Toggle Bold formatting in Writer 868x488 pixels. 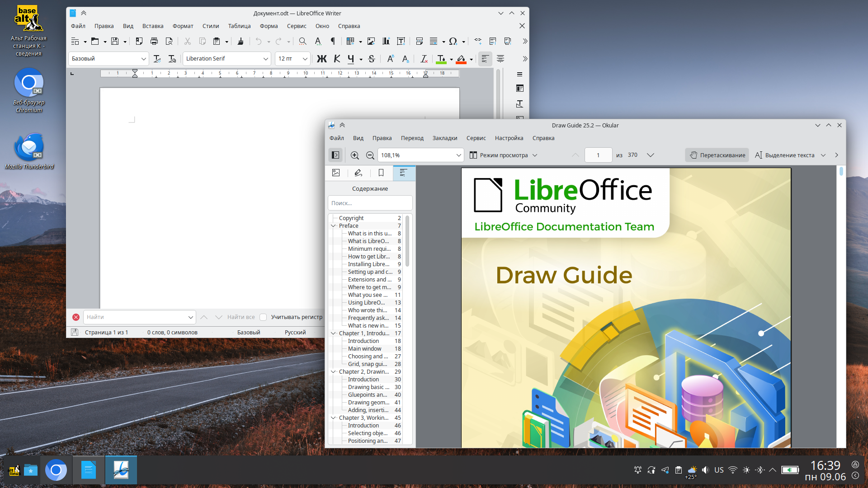pos(322,59)
